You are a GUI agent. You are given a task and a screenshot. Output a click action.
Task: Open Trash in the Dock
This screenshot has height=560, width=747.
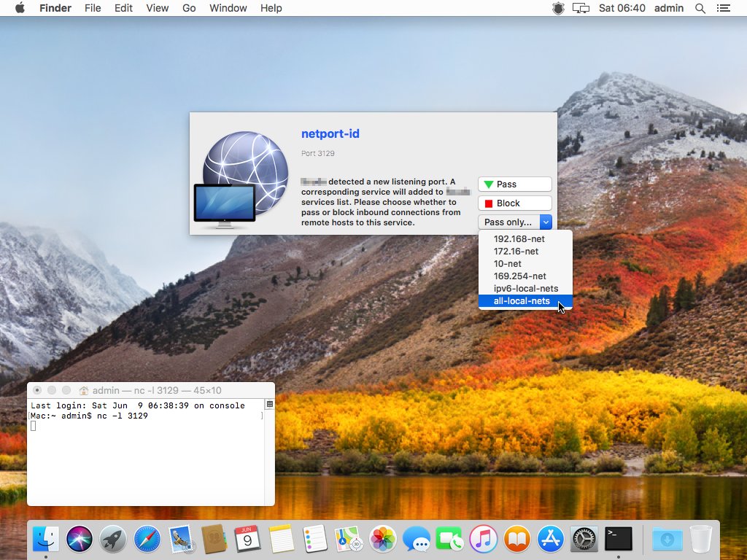click(701, 539)
